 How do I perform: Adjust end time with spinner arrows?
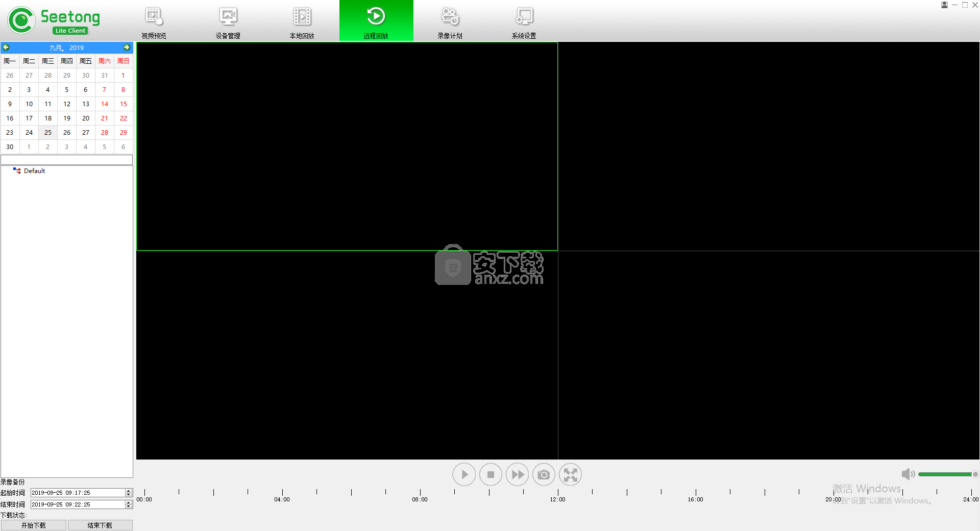129,504
